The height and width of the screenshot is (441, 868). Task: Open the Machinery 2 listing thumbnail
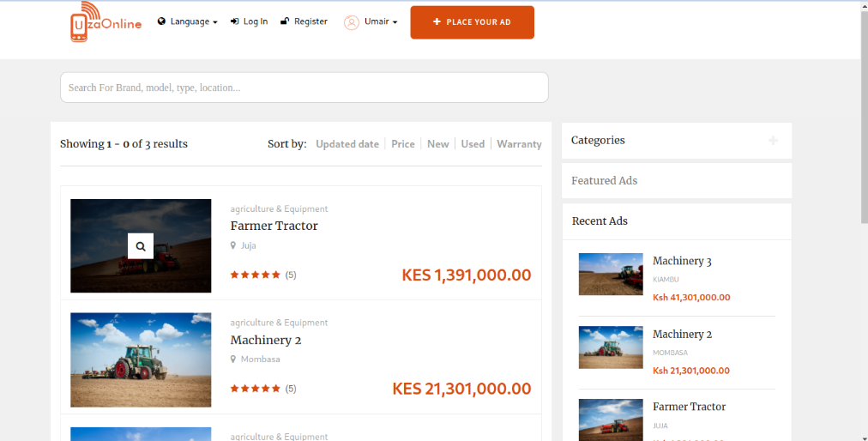click(x=141, y=360)
